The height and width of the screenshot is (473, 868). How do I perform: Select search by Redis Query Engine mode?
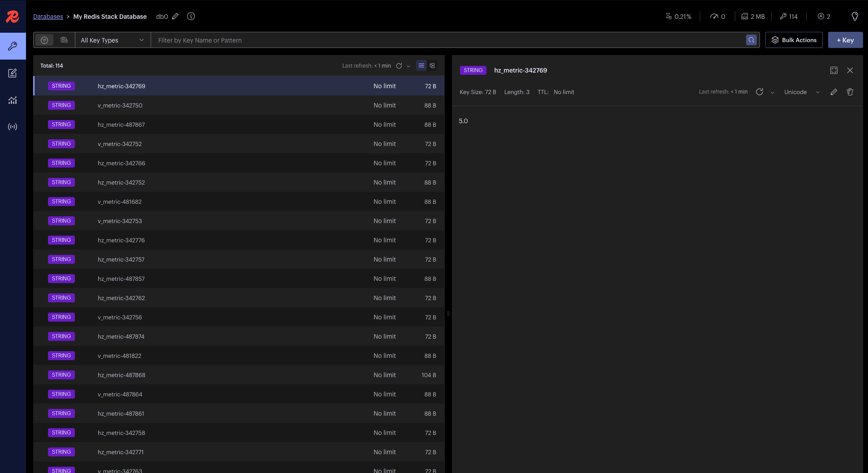[64, 40]
